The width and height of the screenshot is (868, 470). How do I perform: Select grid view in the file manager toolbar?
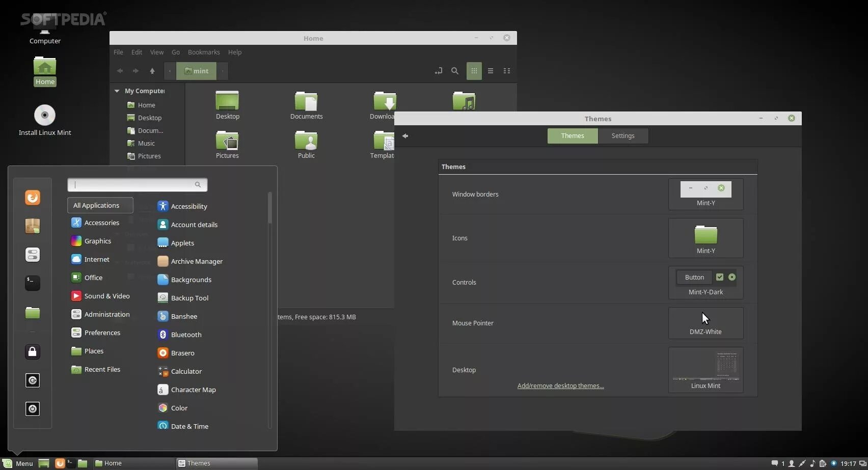tap(474, 71)
